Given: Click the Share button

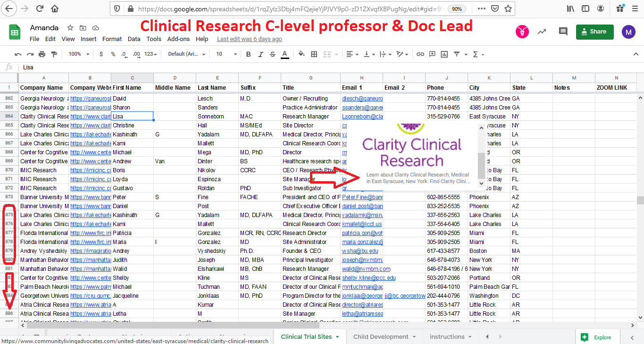Looking at the screenshot, I should tap(594, 32).
